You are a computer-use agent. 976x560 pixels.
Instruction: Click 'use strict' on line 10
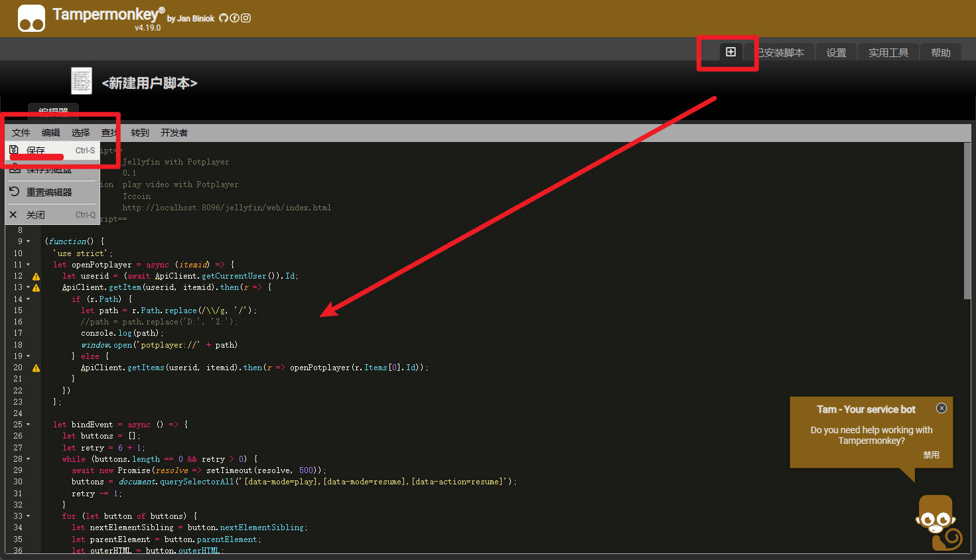(x=80, y=253)
